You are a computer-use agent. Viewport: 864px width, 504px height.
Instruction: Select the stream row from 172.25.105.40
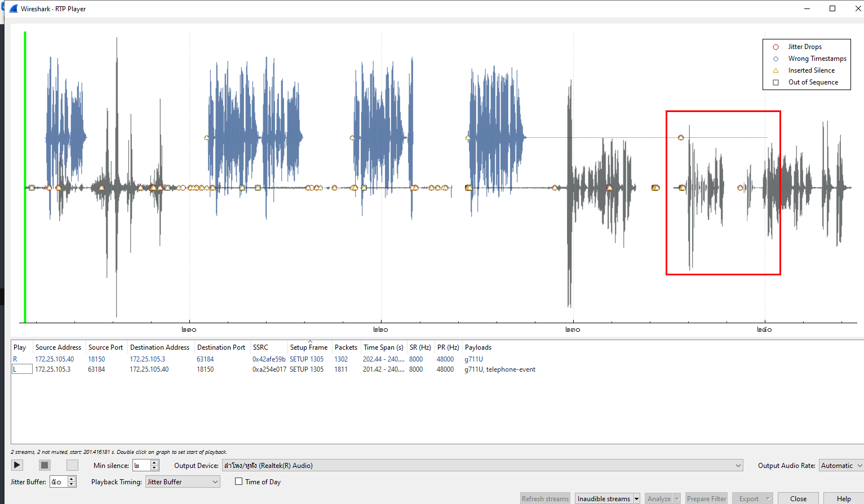pos(55,359)
